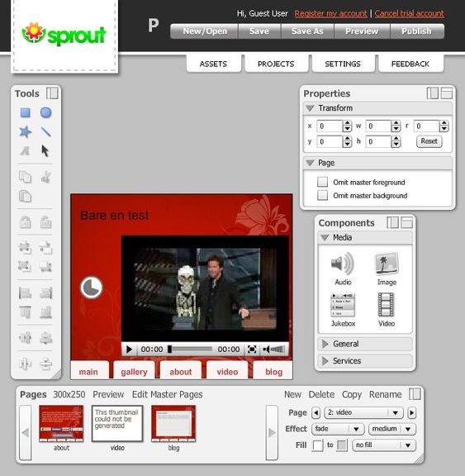Viewport: 465px width, 476px height.
Task: Add an Audio media component
Action: click(x=343, y=268)
